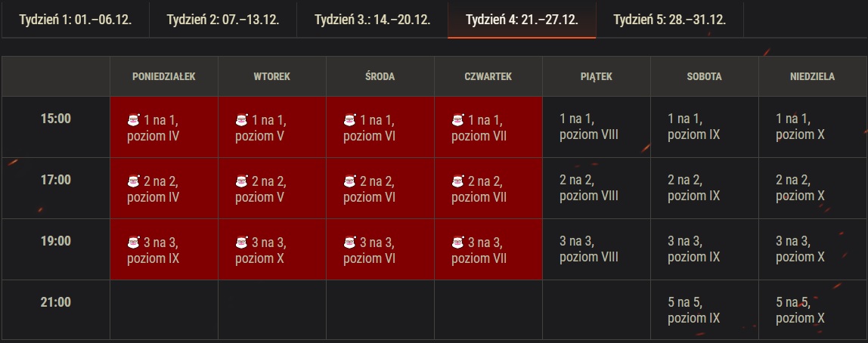Open Tydzień 2: 07.–13.12. tab
The width and height of the screenshot is (868, 343).
pyautogui.click(x=223, y=20)
